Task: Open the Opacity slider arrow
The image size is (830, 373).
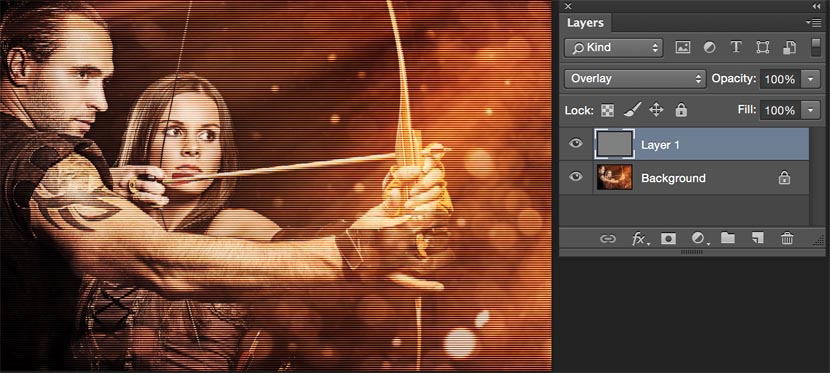Action: pyautogui.click(x=810, y=79)
